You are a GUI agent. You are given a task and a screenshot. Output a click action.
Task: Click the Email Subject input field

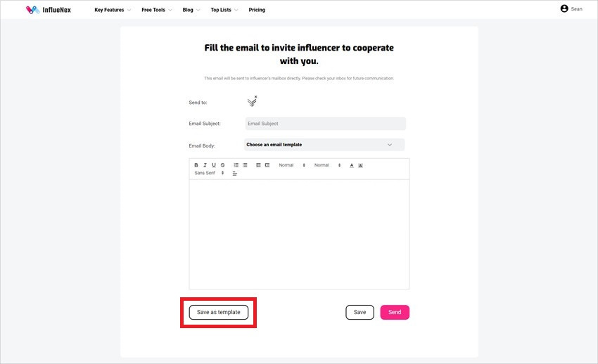(325, 124)
